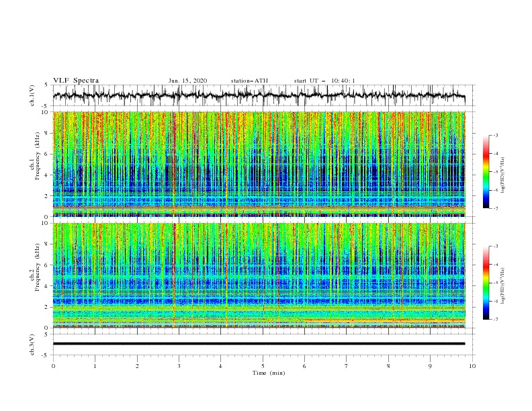
Task: Click the "10" tick on the time axis
Action: click(472, 366)
